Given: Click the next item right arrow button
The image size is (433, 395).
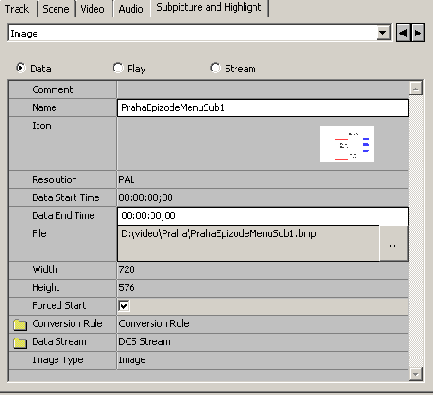Looking at the screenshot, I should (418, 33).
